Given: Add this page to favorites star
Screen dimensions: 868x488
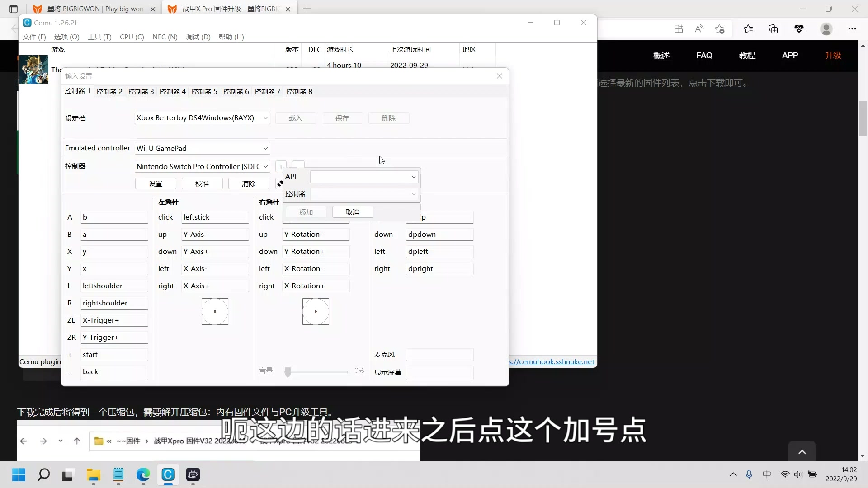Looking at the screenshot, I should pyautogui.click(x=720, y=29).
